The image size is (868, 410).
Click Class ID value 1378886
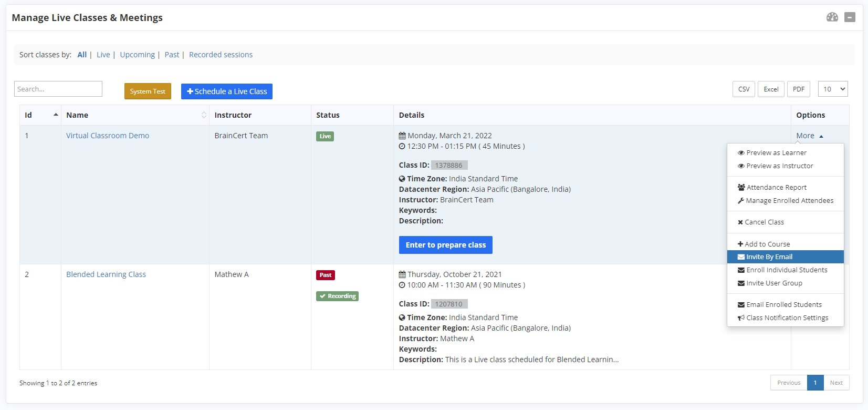(x=449, y=165)
